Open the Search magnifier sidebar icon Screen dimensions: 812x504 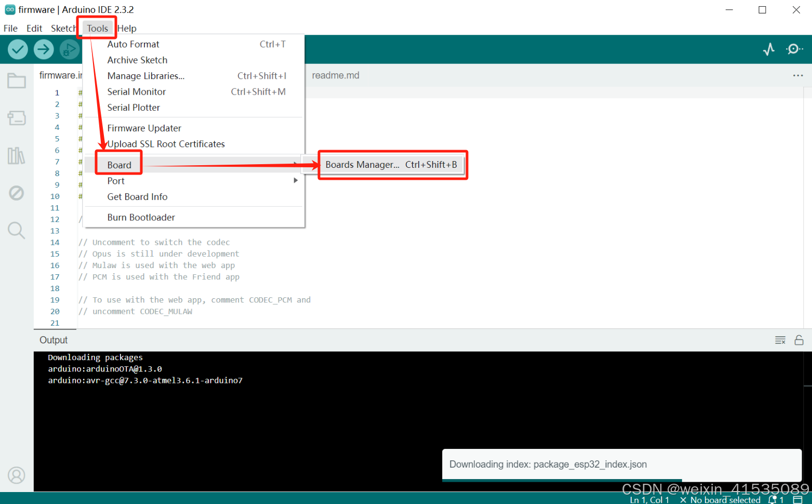coord(17,230)
